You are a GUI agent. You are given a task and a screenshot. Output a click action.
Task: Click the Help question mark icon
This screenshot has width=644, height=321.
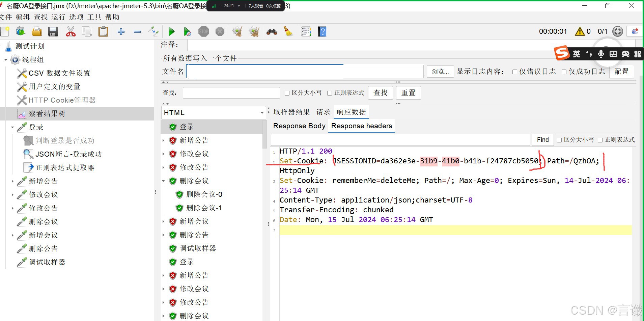pos(322,32)
